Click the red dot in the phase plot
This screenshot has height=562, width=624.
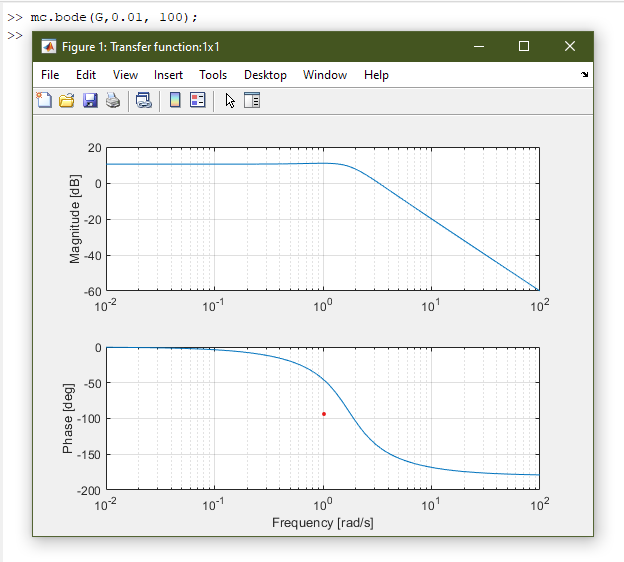[324, 414]
